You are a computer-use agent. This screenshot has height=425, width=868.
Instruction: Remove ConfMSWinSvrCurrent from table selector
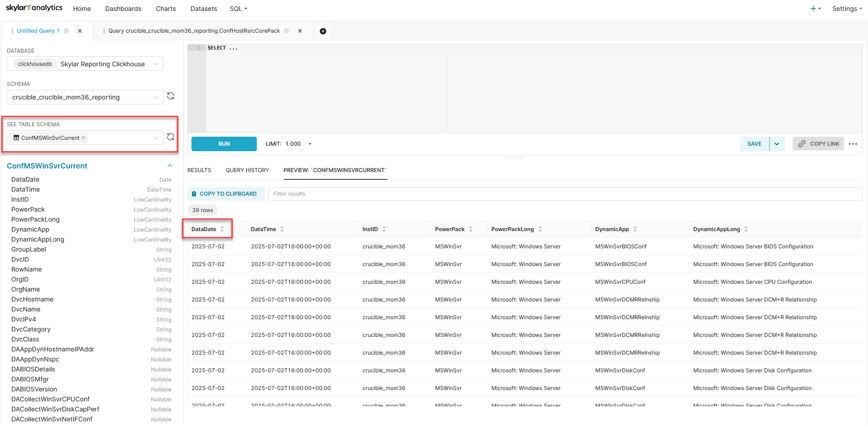tap(83, 138)
